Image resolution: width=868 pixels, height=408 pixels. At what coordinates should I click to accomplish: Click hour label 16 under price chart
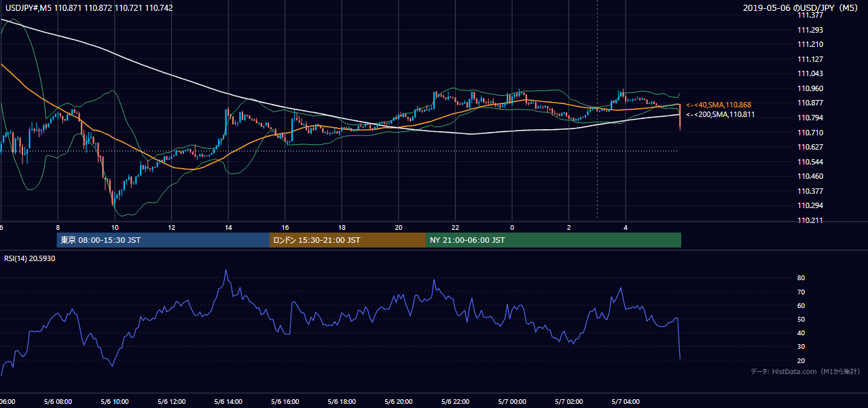tap(285, 227)
